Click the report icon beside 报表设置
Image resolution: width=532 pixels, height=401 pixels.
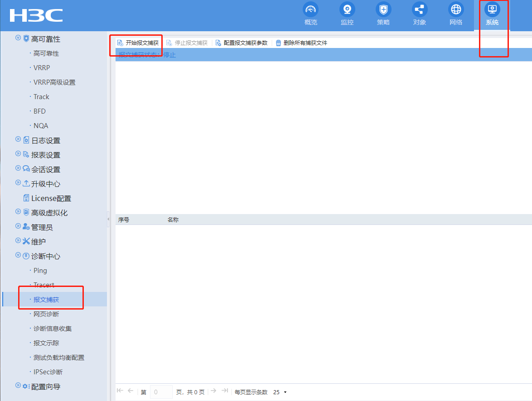pyautogui.click(x=26, y=155)
